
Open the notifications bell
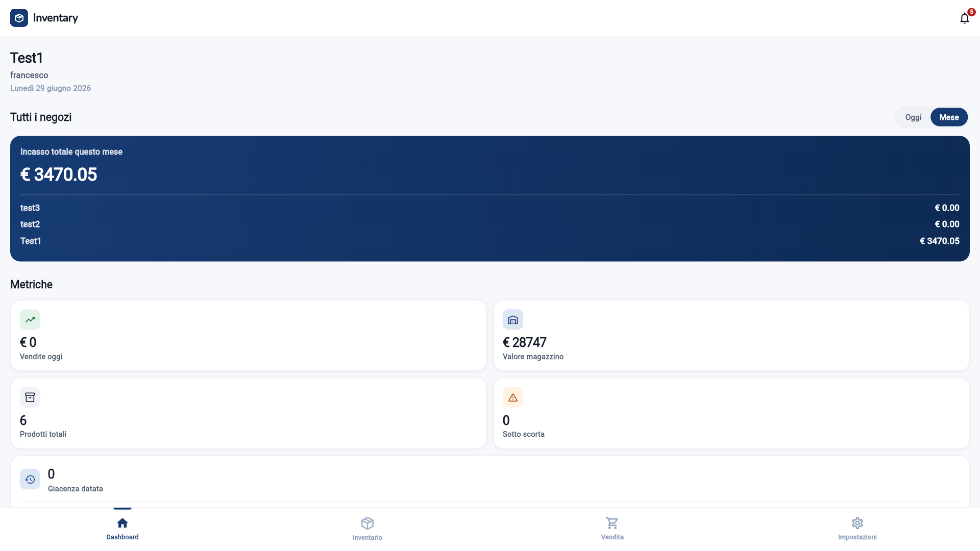(x=964, y=18)
